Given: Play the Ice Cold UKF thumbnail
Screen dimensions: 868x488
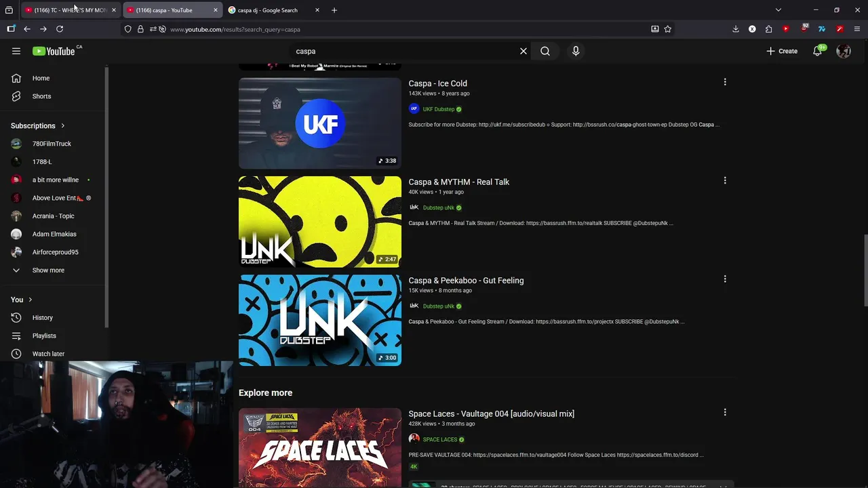Looking at the screenshot, I should (320, 123).
